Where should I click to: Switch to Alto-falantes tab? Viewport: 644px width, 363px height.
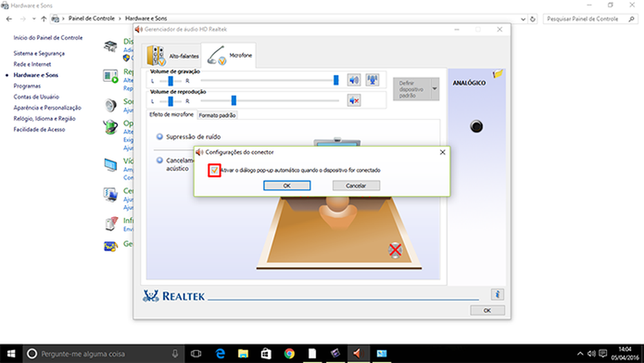pos(171,56)
